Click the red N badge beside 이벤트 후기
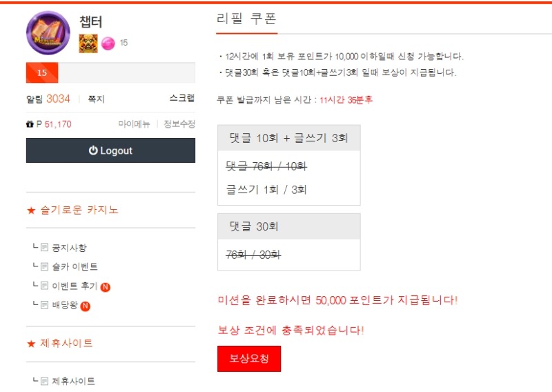This screenshot has height=392, width=552. coord(106,287)
